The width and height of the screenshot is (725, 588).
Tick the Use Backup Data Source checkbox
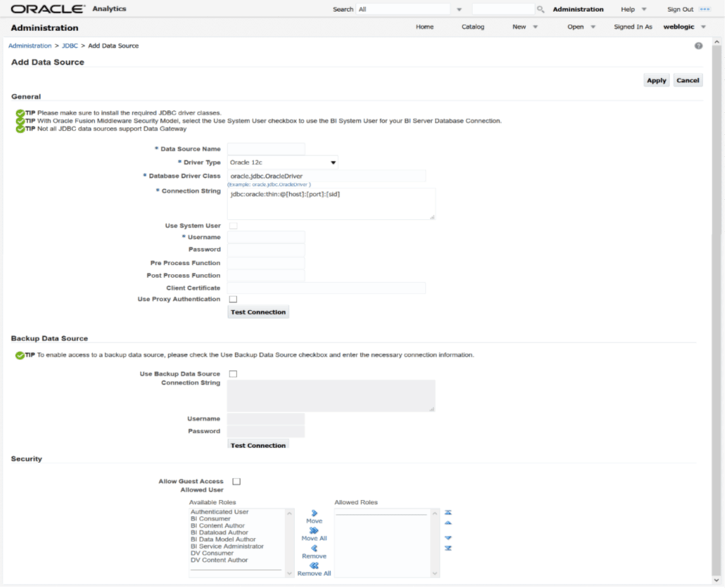click(233, 373)
